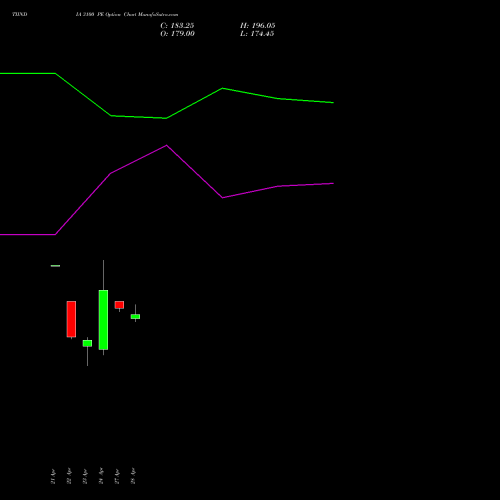
Task: Click the open value O: 179.00
Action: (177, 34)
